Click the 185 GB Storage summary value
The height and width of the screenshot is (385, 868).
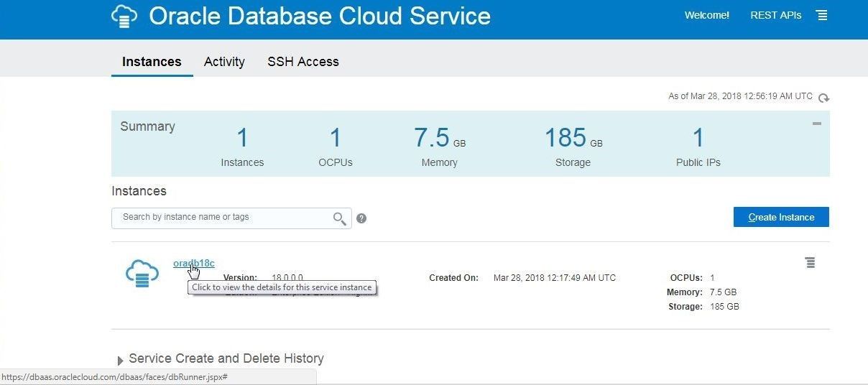click(x=573, y=138)
